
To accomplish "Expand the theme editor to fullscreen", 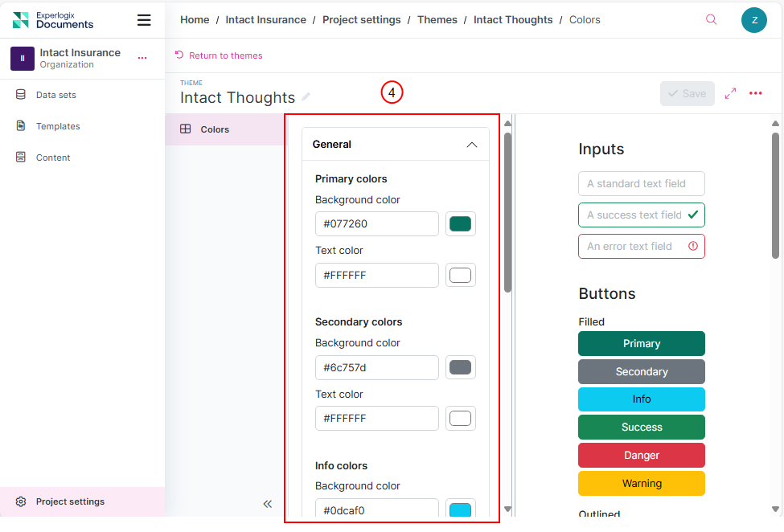I will tap(730, 93).
